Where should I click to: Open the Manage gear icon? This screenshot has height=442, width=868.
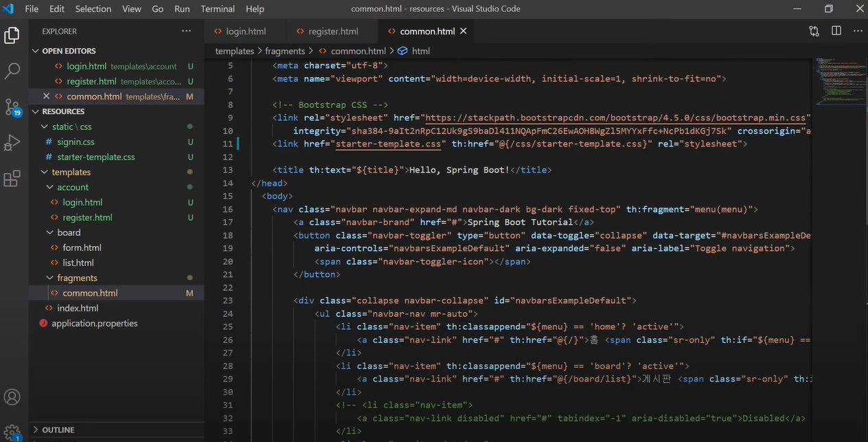click(x=12, y=432)
